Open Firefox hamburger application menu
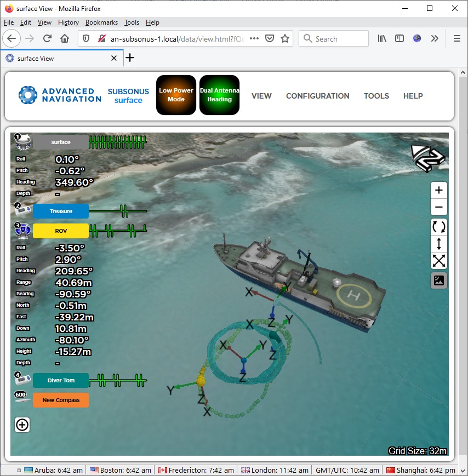 (456, 38)
